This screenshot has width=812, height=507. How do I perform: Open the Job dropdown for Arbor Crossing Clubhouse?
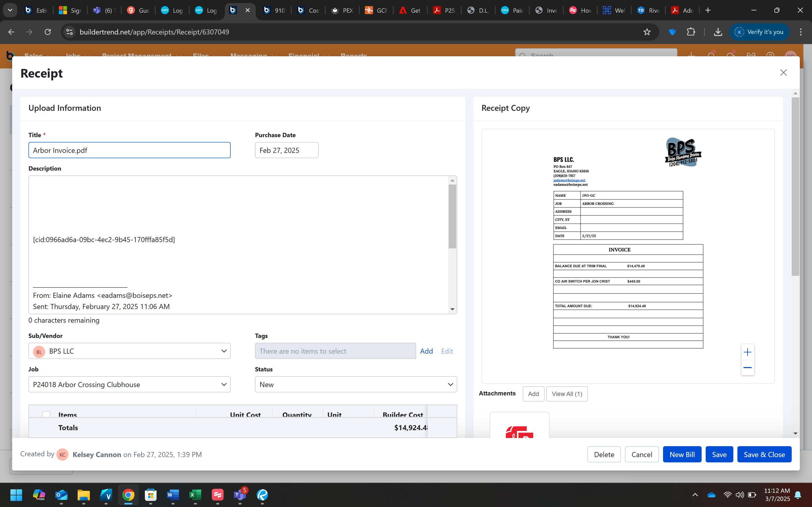224,384
